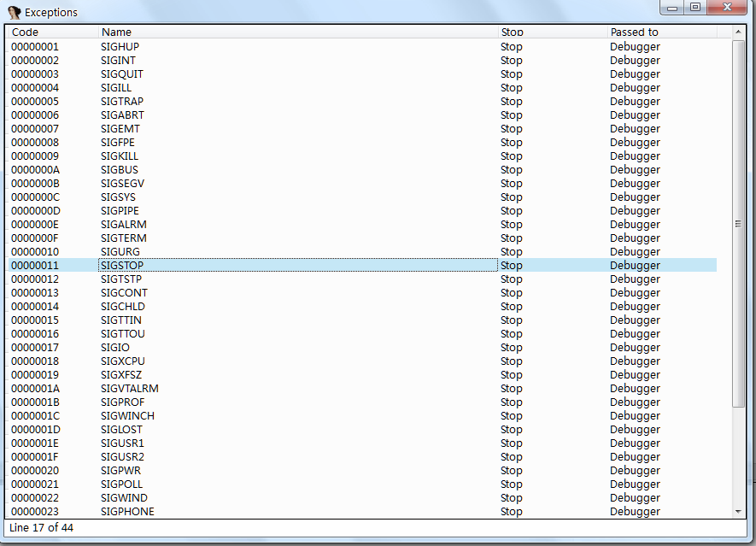The height and width of the screenshot is (546, 756).
Task: Select the SIGCONT exception name
Action: tap(125, 293)
